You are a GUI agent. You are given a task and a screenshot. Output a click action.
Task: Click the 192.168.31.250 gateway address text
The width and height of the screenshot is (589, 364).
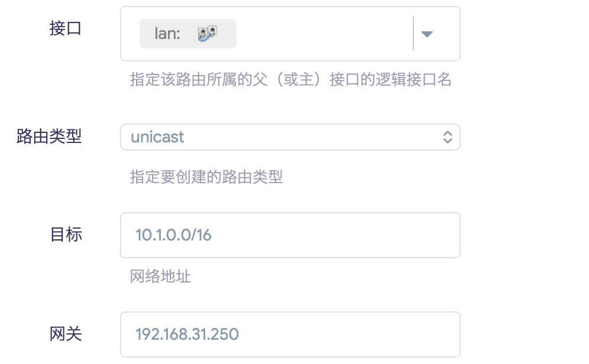(x=187, y=334)
